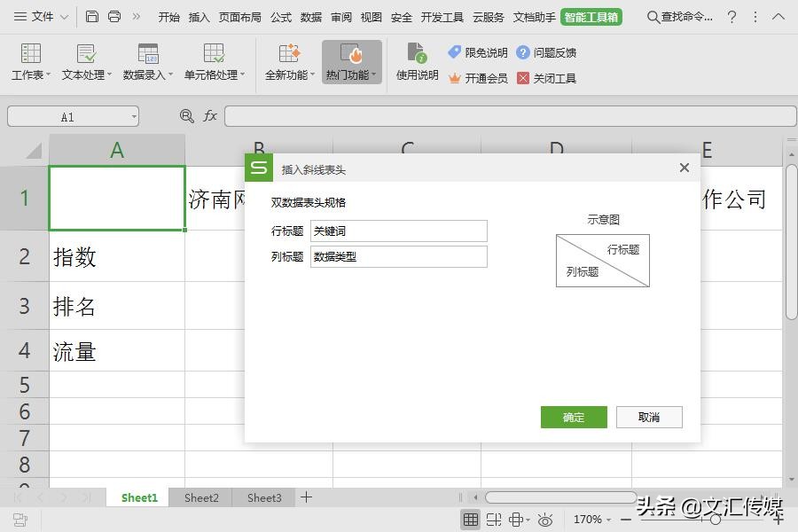Click the 确定 (Confirm) button

tap(573, 417)
